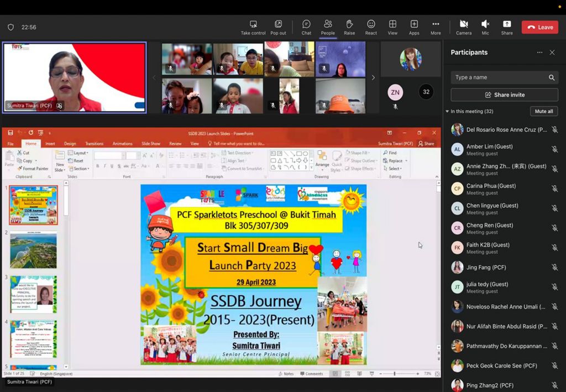Click mic icon beside Amber Lim (Guest)

coord(554,149)
